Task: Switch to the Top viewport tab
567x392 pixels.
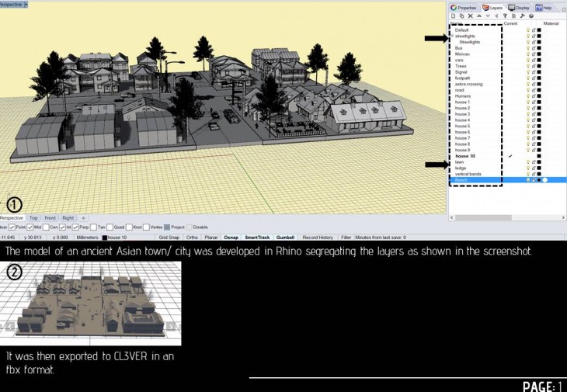Action: [33, 218]
